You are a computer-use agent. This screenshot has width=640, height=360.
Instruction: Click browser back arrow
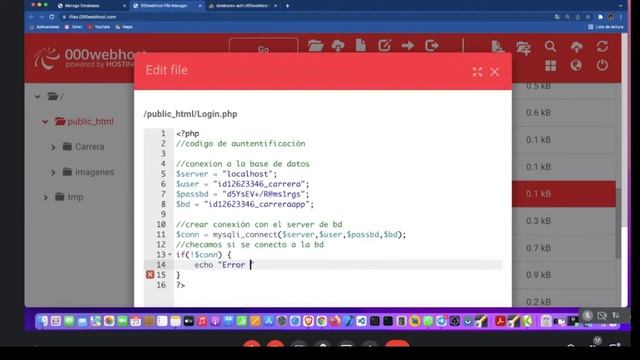pos(31,17)
